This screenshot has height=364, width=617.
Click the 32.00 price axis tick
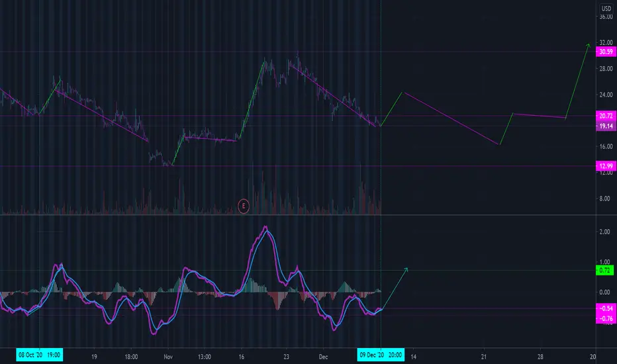[606, 42]
